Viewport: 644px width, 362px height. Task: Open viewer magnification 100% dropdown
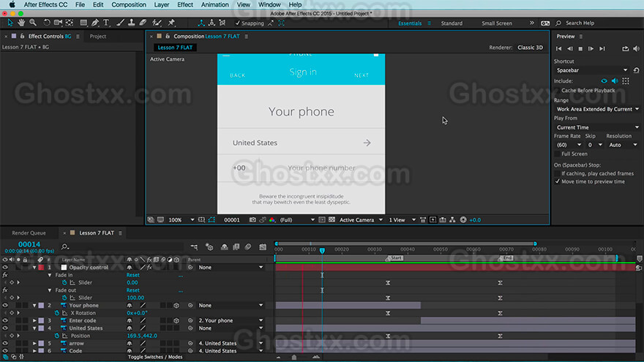(x=181, y=220)
